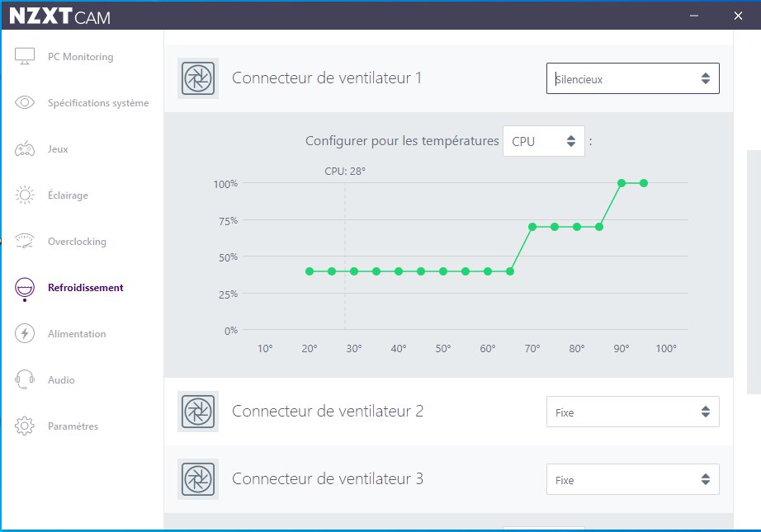Click the Overclocking gauge icon
The height and width of the screenshot is (532, 761).
tap(25, 242)
